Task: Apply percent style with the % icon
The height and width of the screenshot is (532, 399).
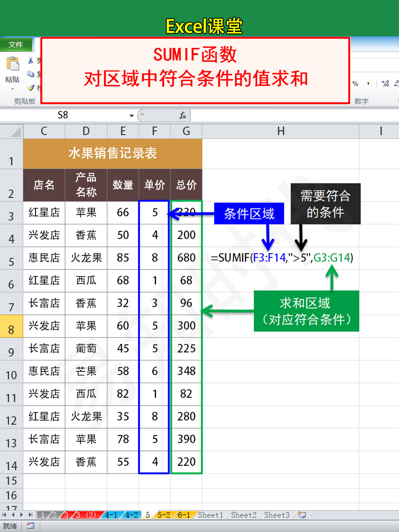Action: 355,83
